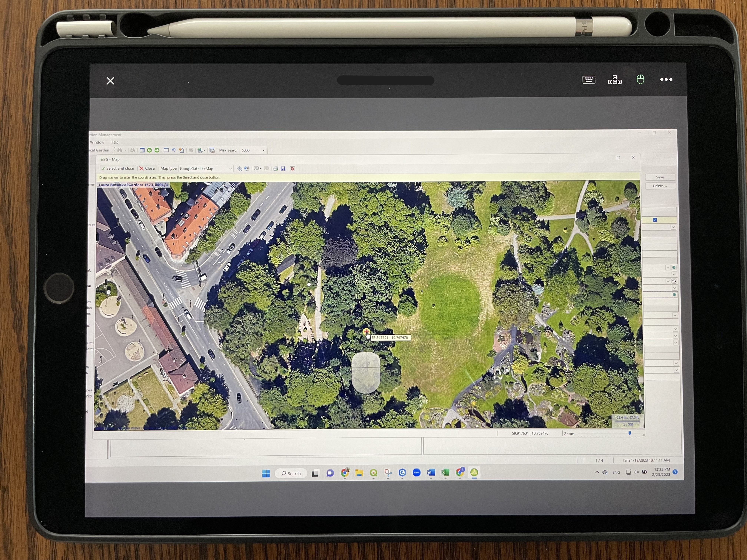This screenshot has height=560, width=747.
Task: Open the list view table icon
Action: coord(142,150)
